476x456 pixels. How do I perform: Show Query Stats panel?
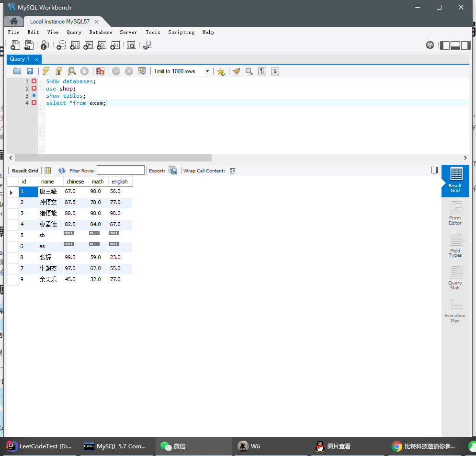click(455, 277)
